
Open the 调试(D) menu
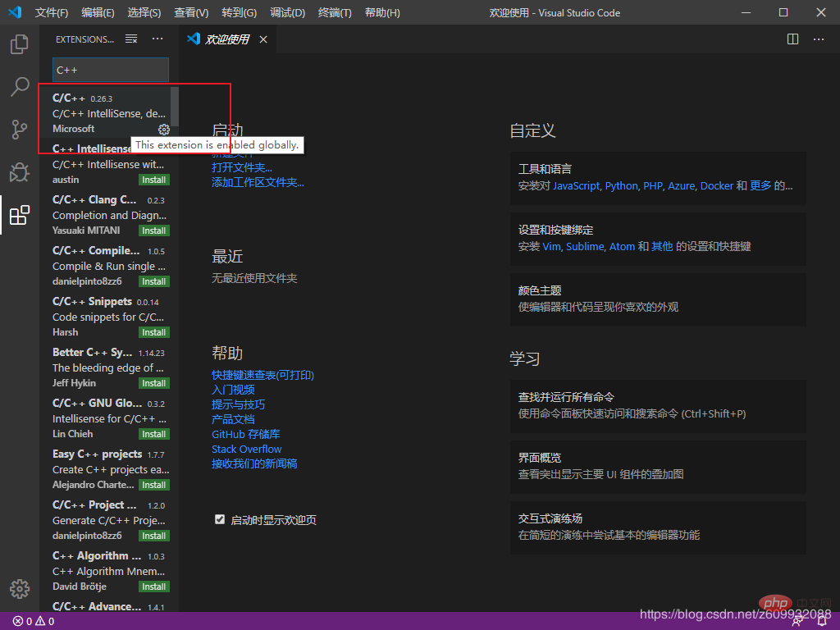pyautogui.click(x=287, y=12)
